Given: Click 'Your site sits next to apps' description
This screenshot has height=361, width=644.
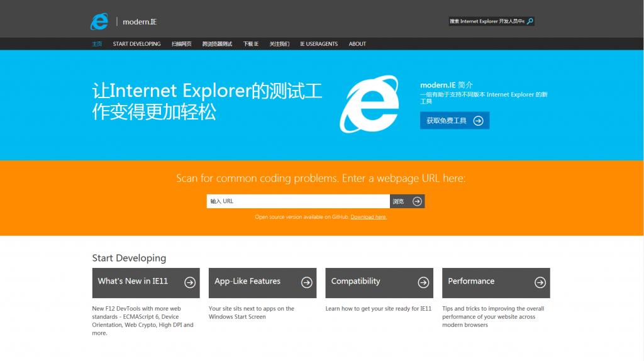Looking at the screenshot, I should click(252, 313).
